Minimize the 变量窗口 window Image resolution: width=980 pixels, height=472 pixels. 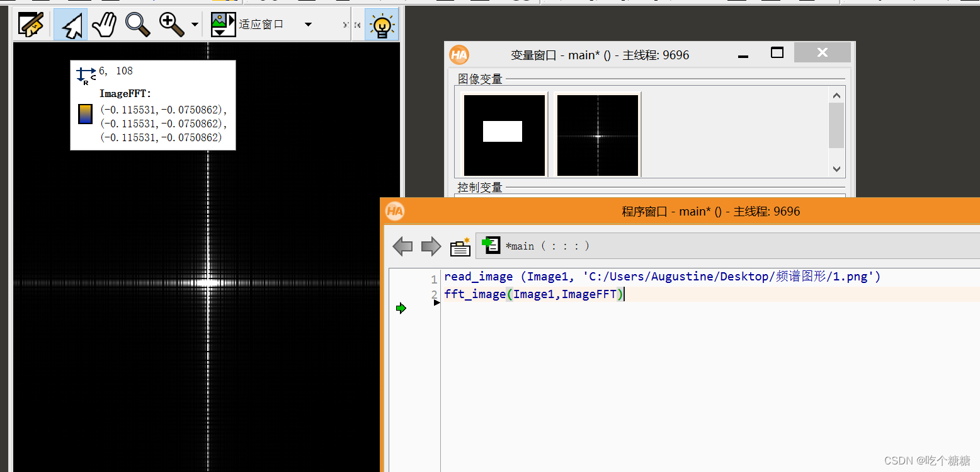pyautogui.click(x=743, y=55)
